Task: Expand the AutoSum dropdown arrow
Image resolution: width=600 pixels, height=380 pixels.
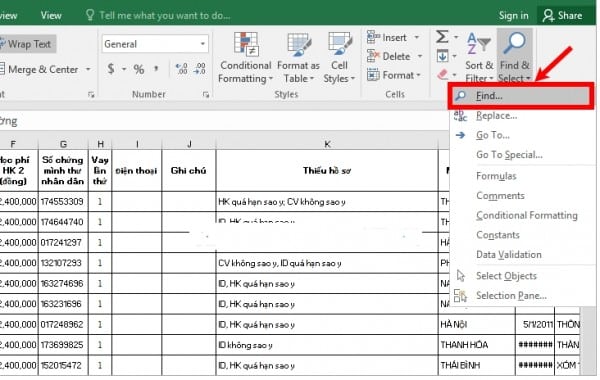Action: tap(456, 37)
